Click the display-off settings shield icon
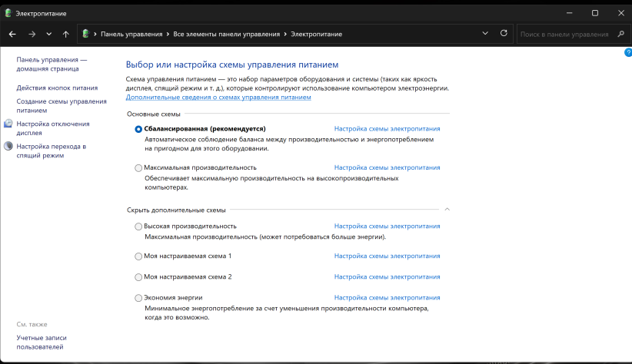This screenshot has height=364, width=632. 8,124
